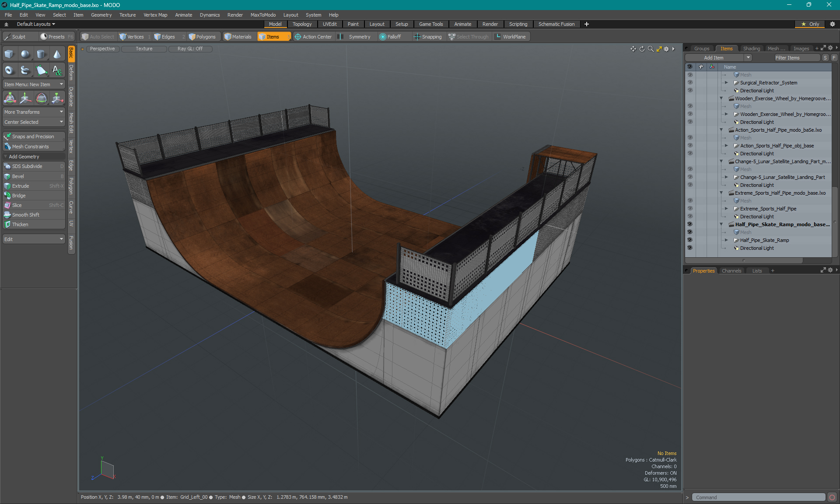Image resolution: width=840 pixels, height=504 pixels.
Task: Switch to the Topology layout tab
Action: tap(302, 24)
